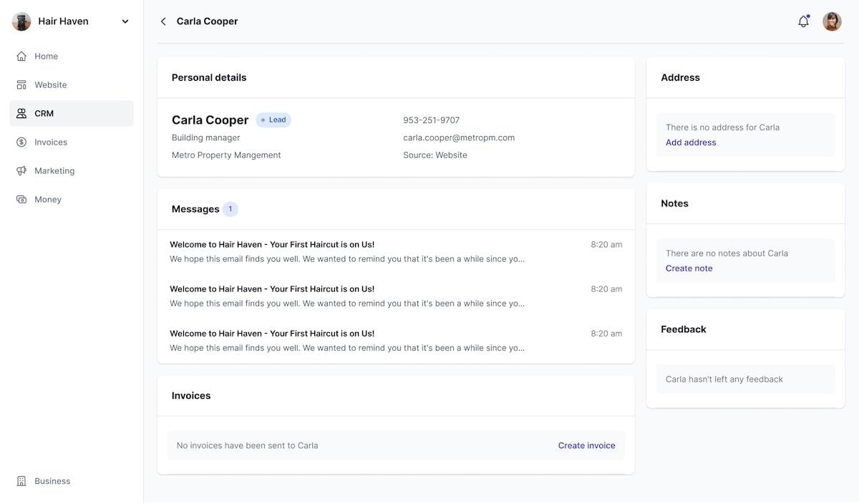859x504 pixels.
Task: Click the Home icon in sidebar
Action: pos(21,56)
